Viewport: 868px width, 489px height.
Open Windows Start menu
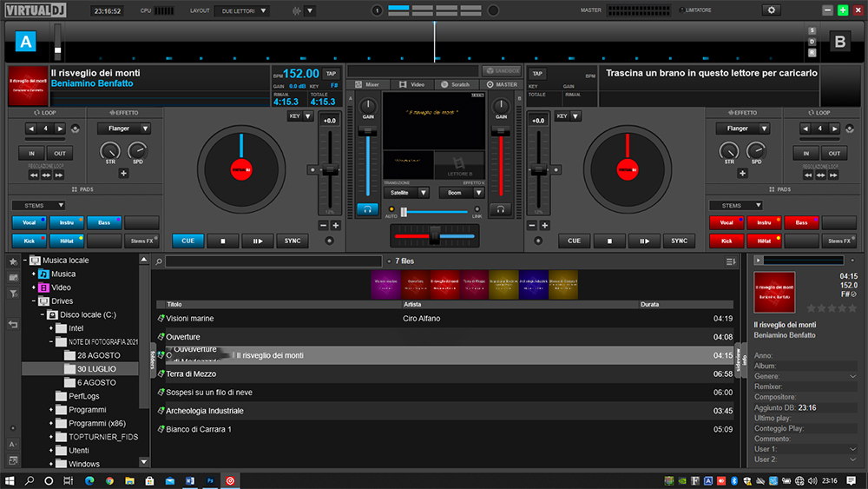pyautogui.click(x=10, y=480)
